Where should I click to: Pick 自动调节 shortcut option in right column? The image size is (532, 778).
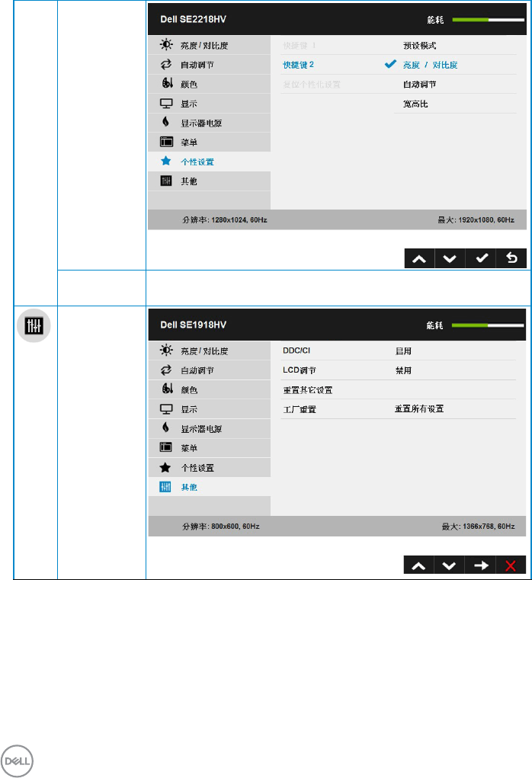pos(419,85)
